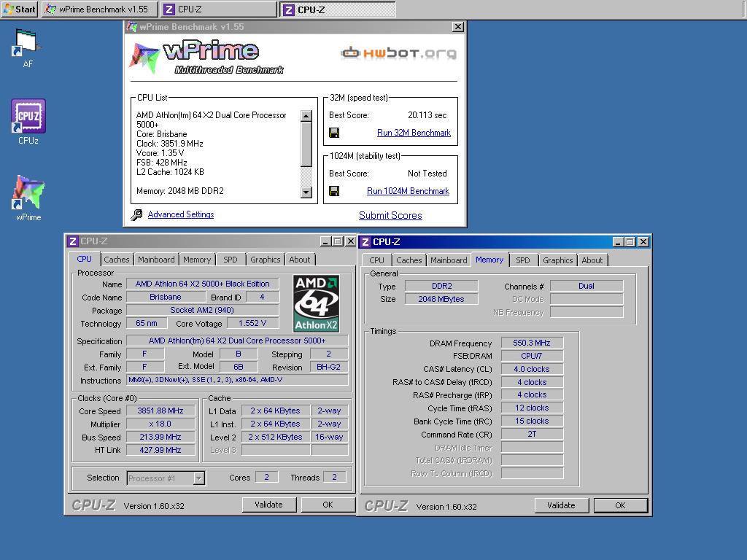Open SPD tab in right CPU-Z window
This screenshot has width=747, height=560.
tap(523, 260)
